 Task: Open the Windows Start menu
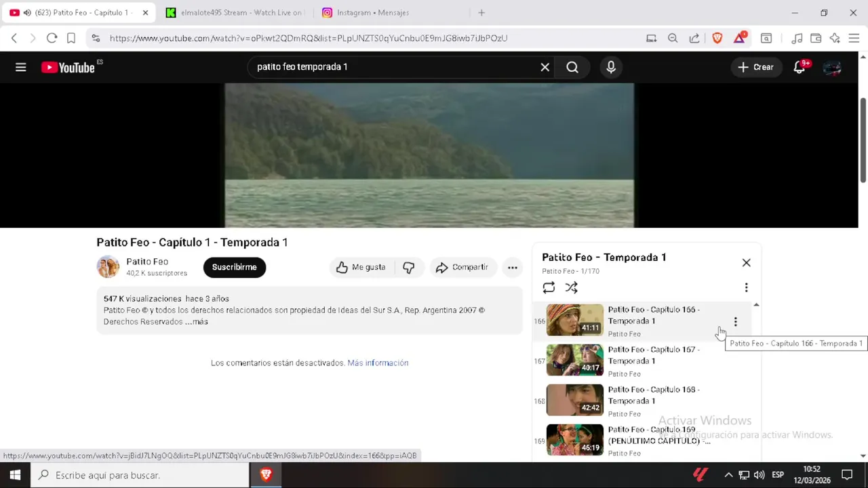point(15,475)
